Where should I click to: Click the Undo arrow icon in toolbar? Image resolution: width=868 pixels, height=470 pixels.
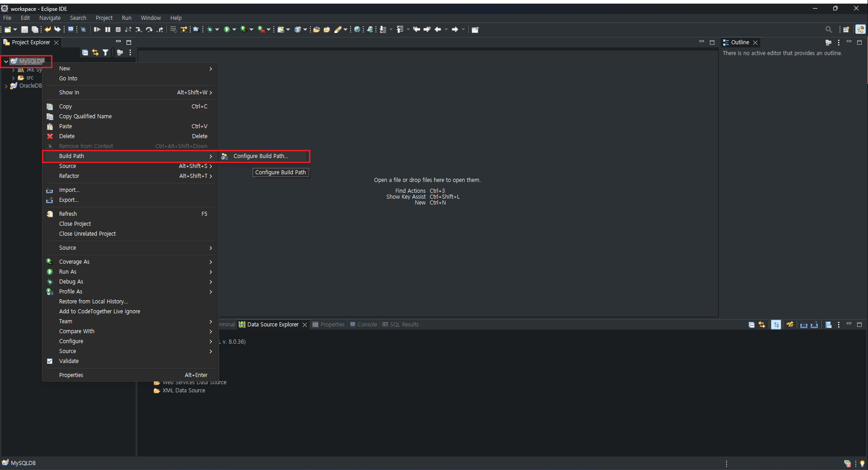47,29
